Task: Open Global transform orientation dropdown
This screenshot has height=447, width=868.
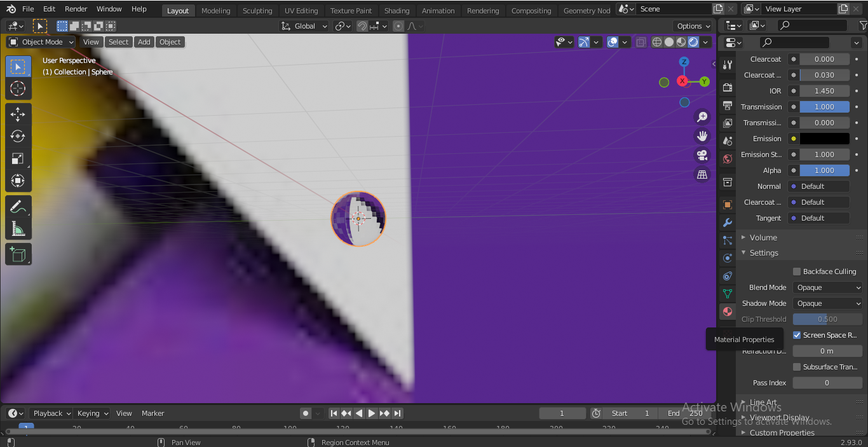Action: click(x=304, y=26)
